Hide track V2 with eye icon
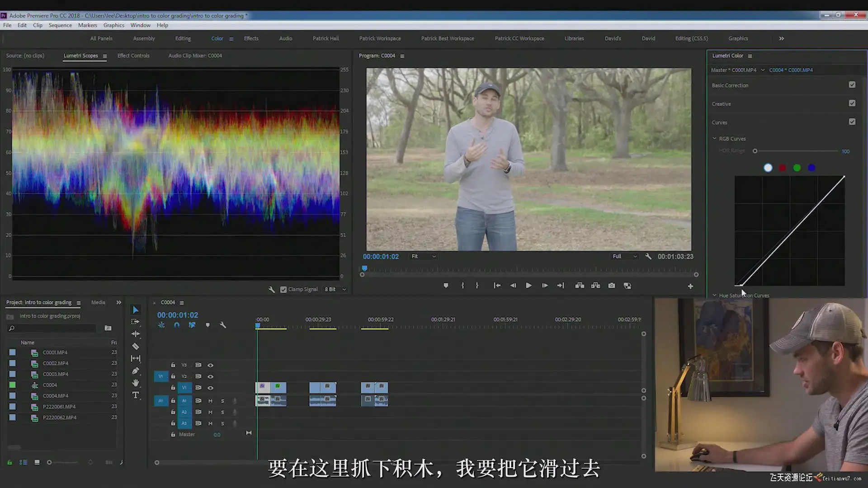 pos(210,376)
